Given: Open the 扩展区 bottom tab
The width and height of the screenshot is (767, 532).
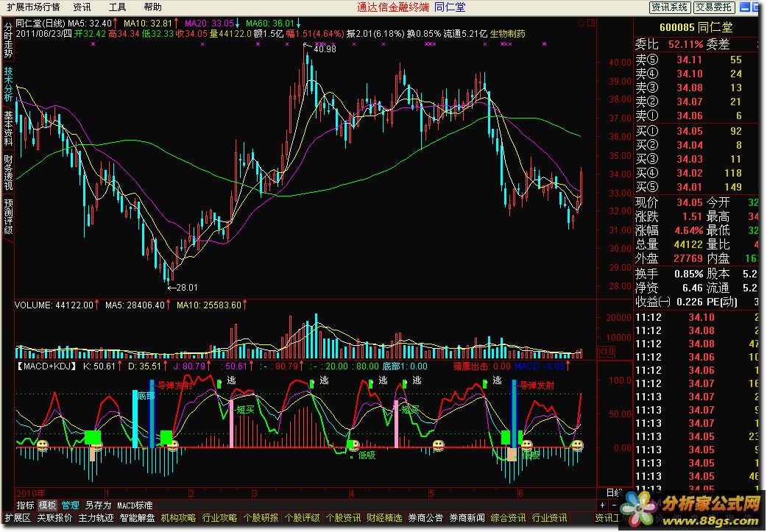Looking at the screenshot, I should [18, 518].
